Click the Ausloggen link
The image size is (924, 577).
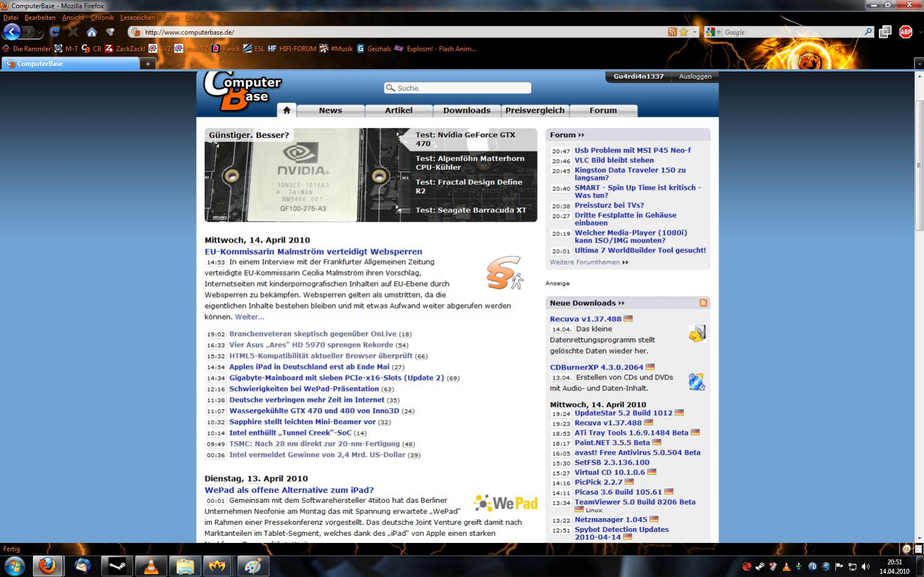(x=695, y=76)
